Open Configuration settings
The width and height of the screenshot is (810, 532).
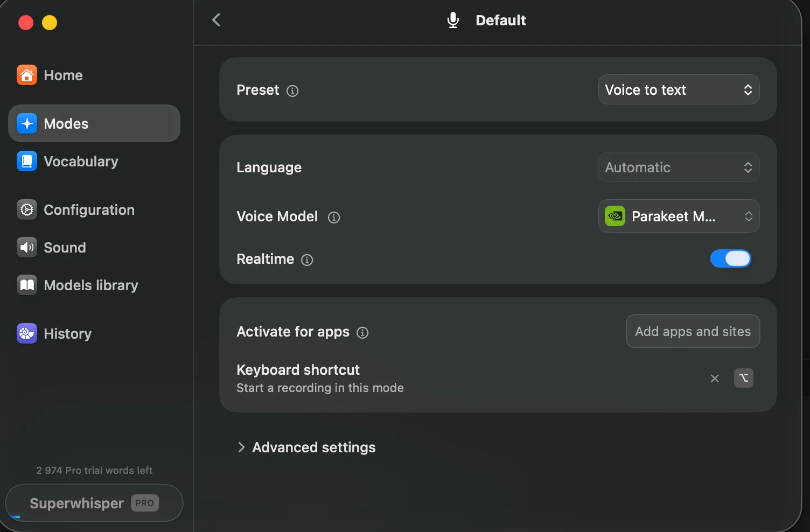[x=94, y=209]
